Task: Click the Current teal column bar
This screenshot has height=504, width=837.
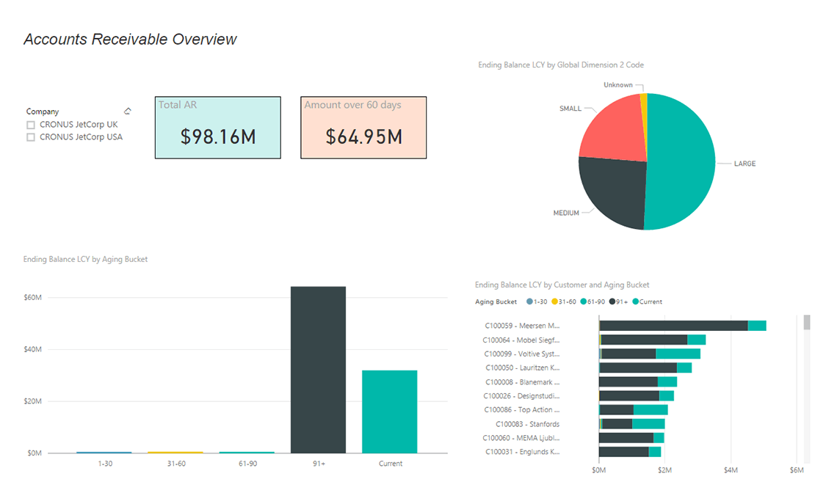Action: (390, 412)
